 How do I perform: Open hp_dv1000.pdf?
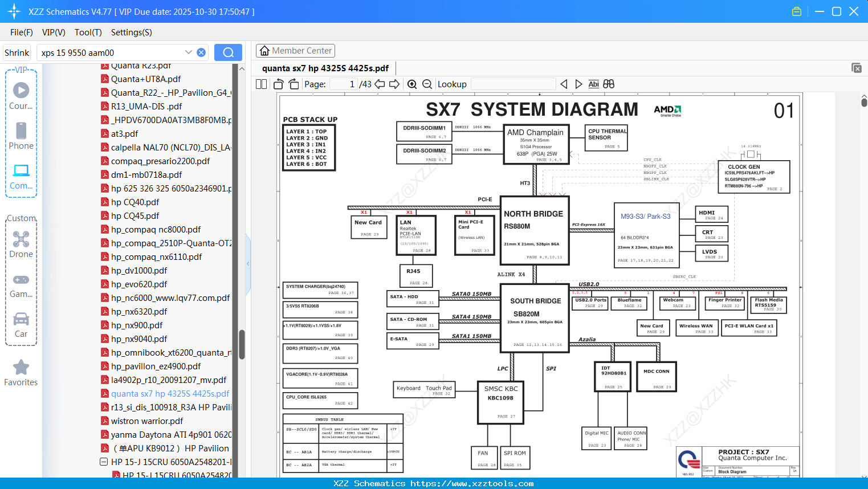[x=139, y=270]
